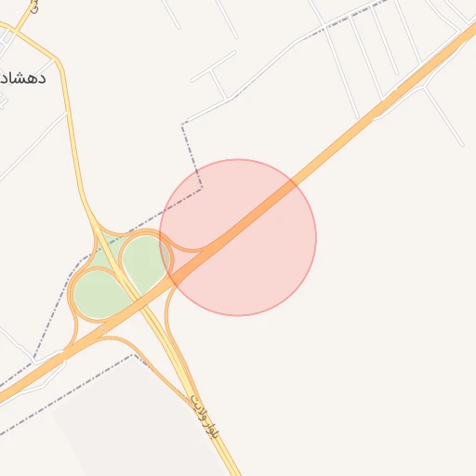
Task: Click the white side street branching southeast of the highway
Action: pos(443,116)
